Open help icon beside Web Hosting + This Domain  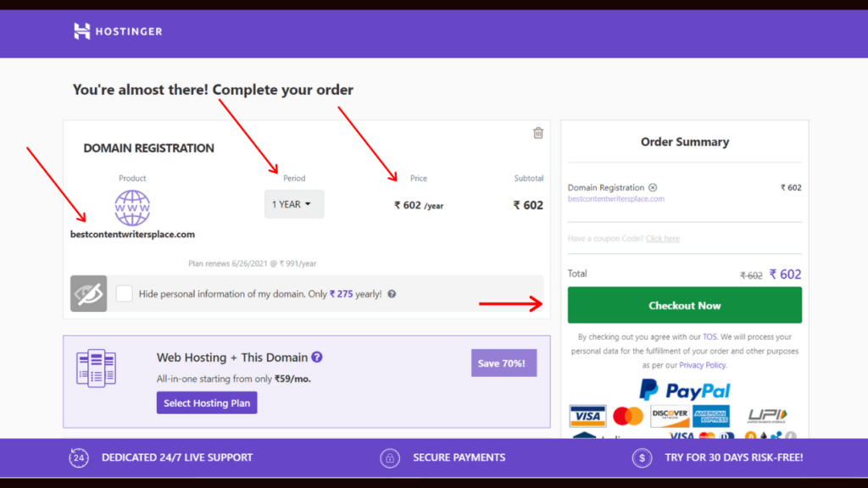pos(317,357)
